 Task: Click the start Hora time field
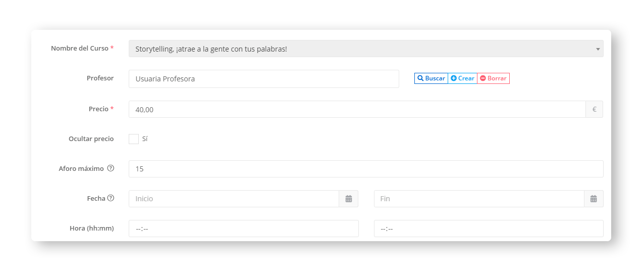(x=243, y=229)
